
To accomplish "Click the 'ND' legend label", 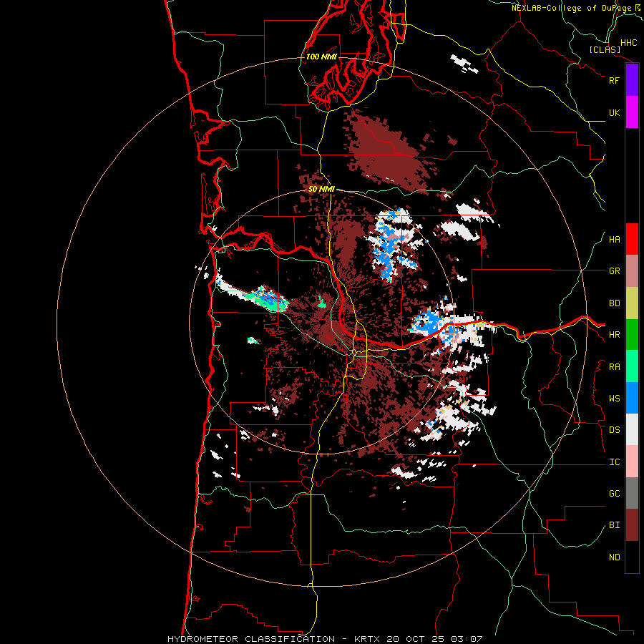I will [615, 557].
